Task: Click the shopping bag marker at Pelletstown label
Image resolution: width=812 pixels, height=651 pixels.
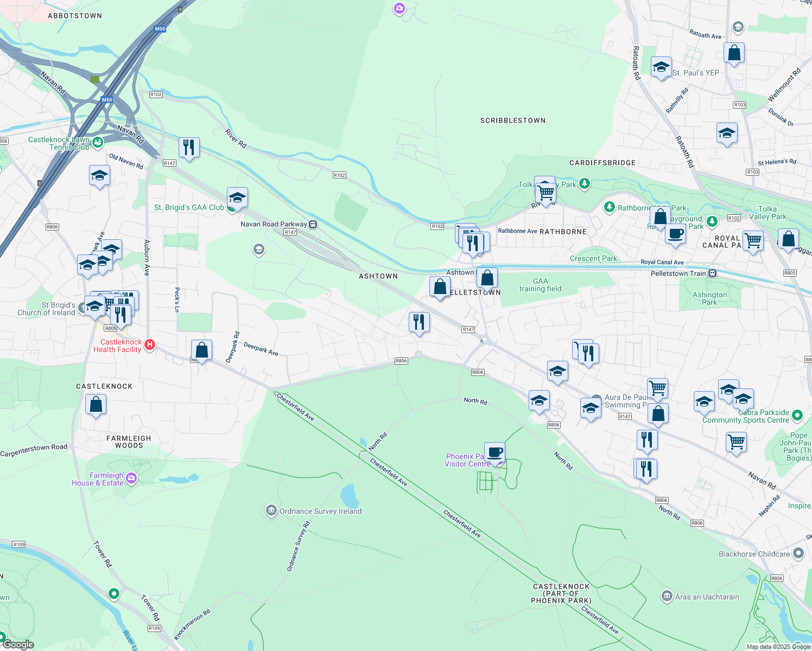Action: tap(440, 287)
